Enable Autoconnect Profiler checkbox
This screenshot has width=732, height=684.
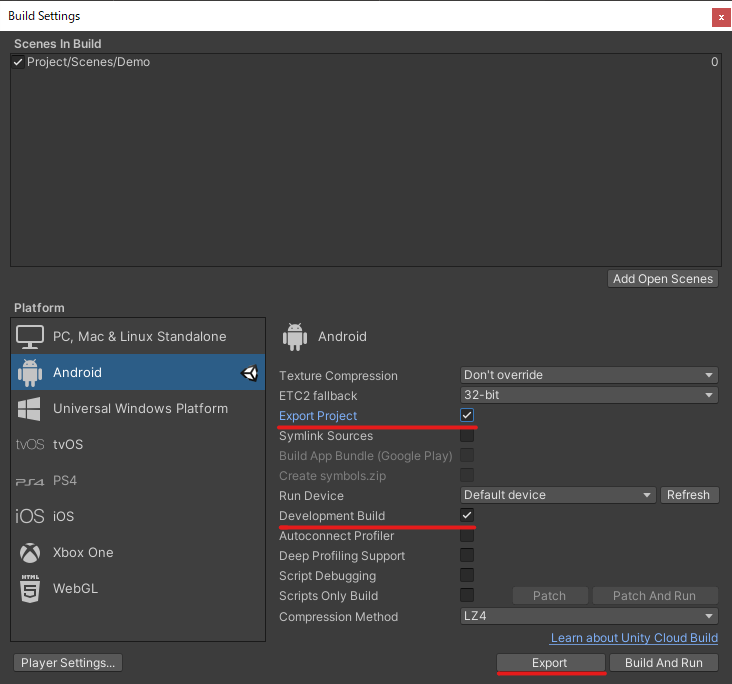[467, 535]
